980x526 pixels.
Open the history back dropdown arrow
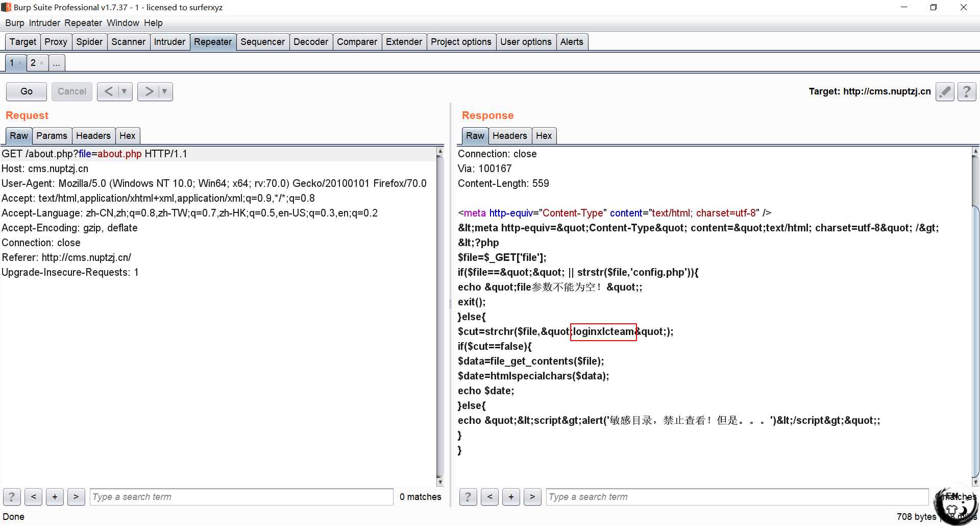tap(124, 91)
